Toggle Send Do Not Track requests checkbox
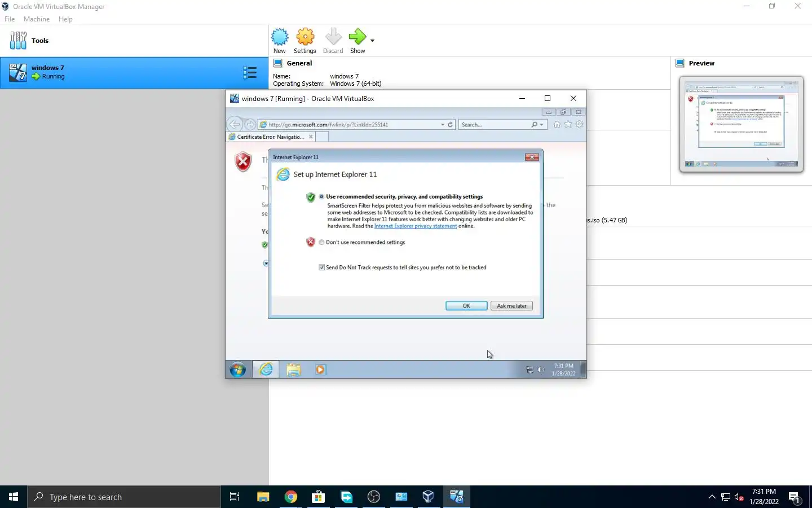 (x=321, y=268)
